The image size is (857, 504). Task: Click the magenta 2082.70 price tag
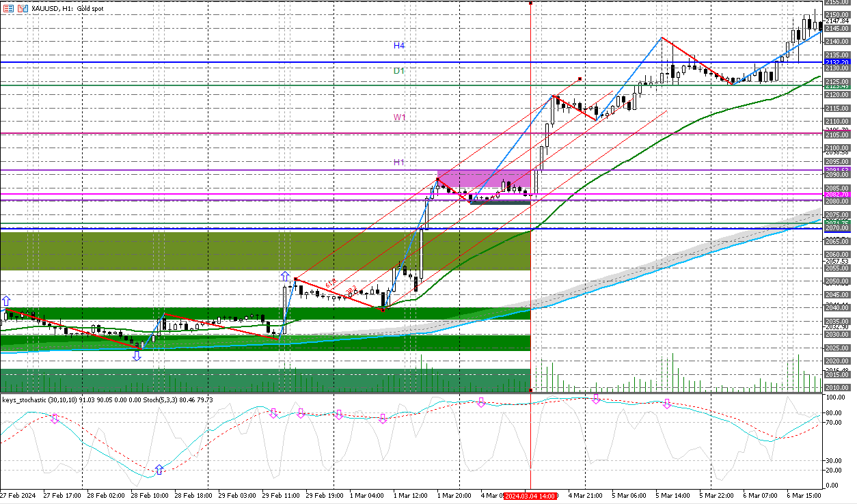click(836, 195)
